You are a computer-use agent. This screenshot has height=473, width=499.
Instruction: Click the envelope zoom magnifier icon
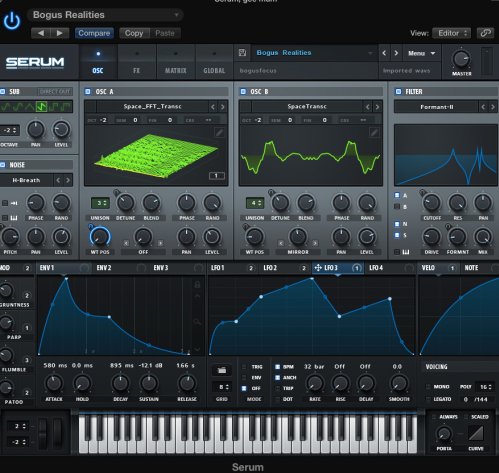(x=197, y=321)
